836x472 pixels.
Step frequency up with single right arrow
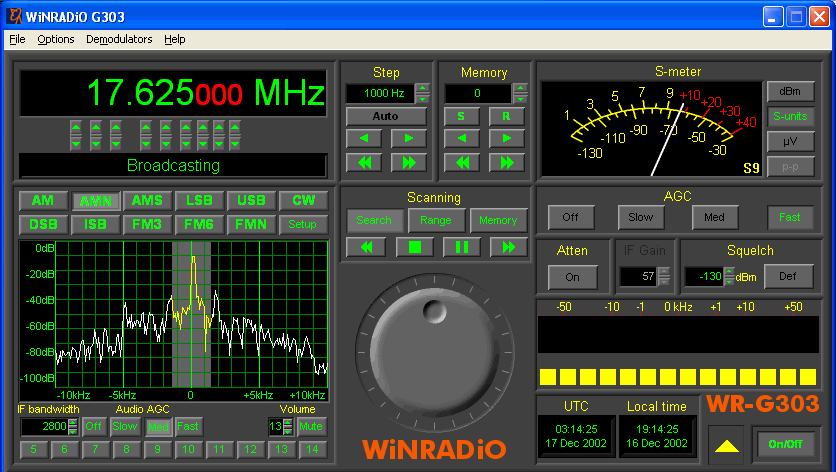point(409,138)
